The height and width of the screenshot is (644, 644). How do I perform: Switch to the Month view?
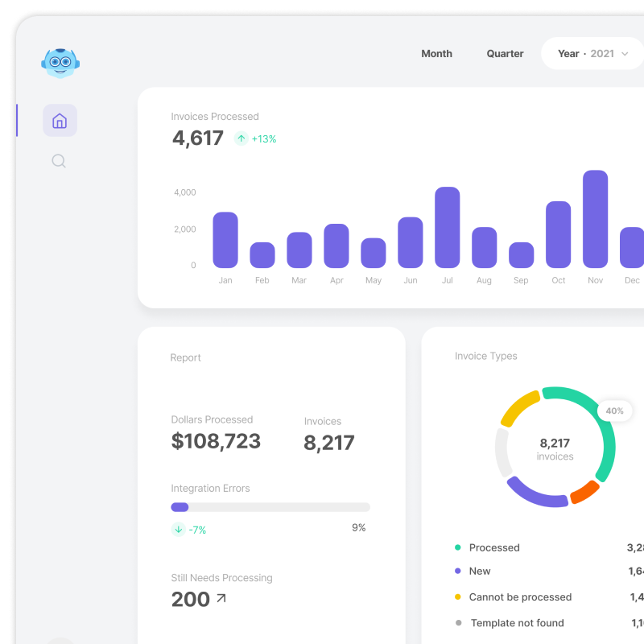pyautogui.click(x=436, y=54)
